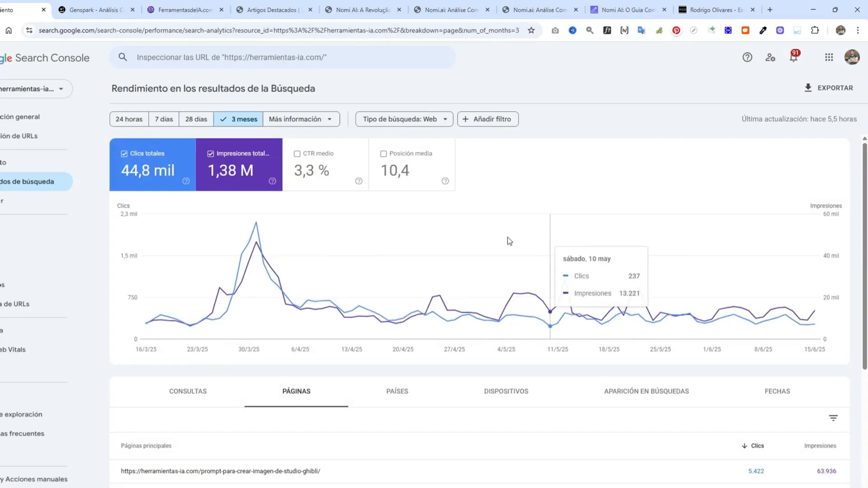Open the filter icon above Páginas principales

pyautogui.click(x=833, y=418)
